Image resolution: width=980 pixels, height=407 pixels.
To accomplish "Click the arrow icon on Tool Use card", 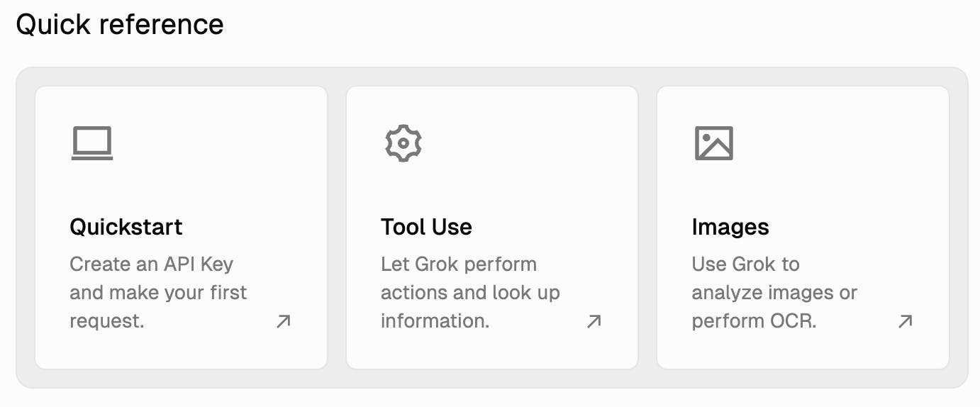I will 594,321.
